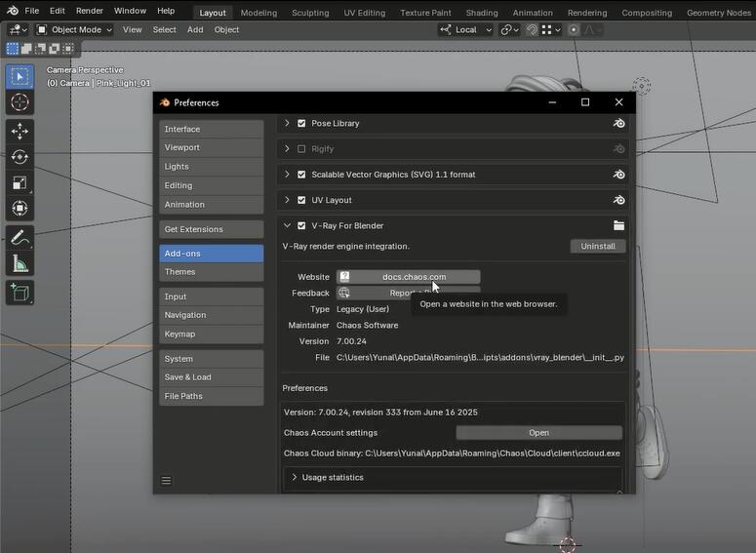
Task: Collapse the V-Ray For Blender details
Action: coord(287,225)
